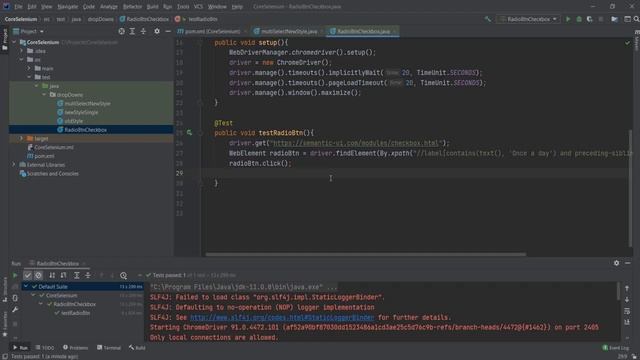Screen dimensions: 640x360
Task: Click testRadioBtn in the breadcrumb bar
Action: tap(203, 19)
